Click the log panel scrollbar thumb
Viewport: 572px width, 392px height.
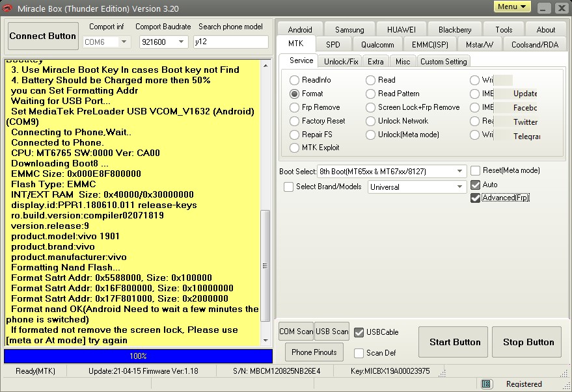point(266,266)
